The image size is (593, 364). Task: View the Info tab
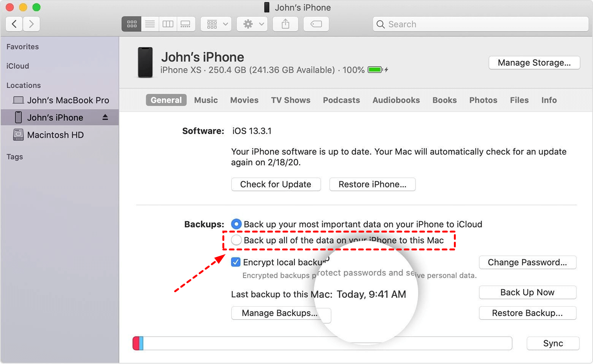click(x=549, y=100)
